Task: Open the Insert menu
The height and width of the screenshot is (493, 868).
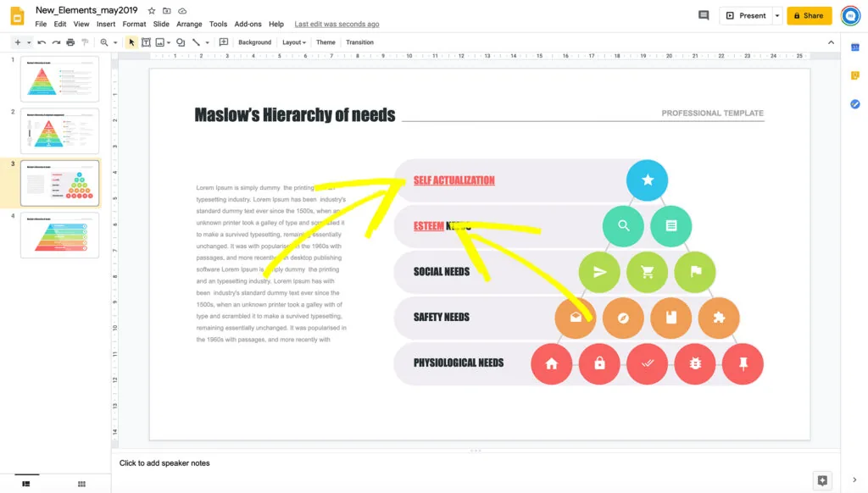Action: pyautogui.click(x=106, y=24)
